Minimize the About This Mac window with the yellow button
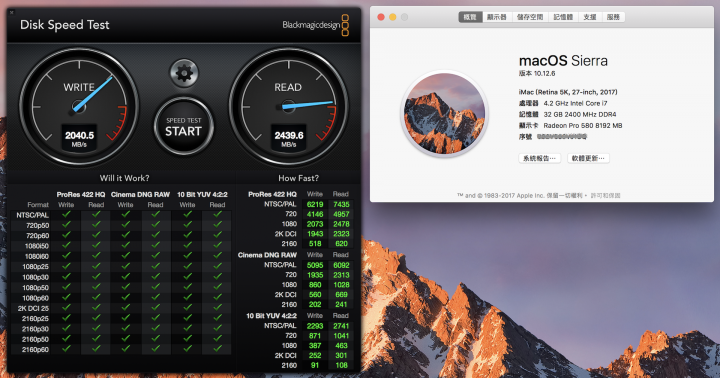Viewport: 720px width, 378px height. point(393,17)
